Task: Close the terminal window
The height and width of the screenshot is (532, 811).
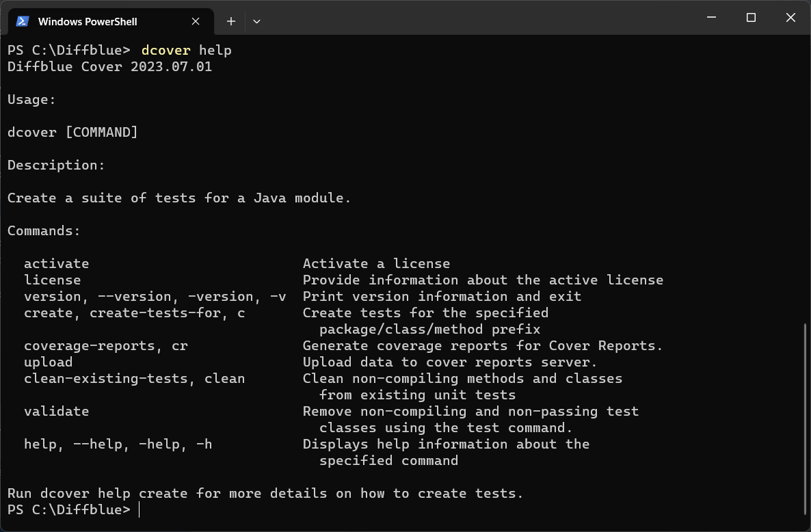Action: click(790, 18)
